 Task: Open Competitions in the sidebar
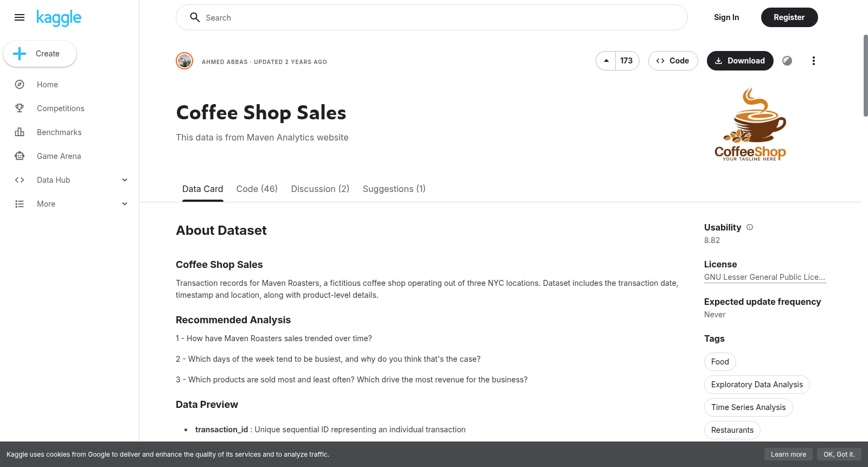coord(61,108)
